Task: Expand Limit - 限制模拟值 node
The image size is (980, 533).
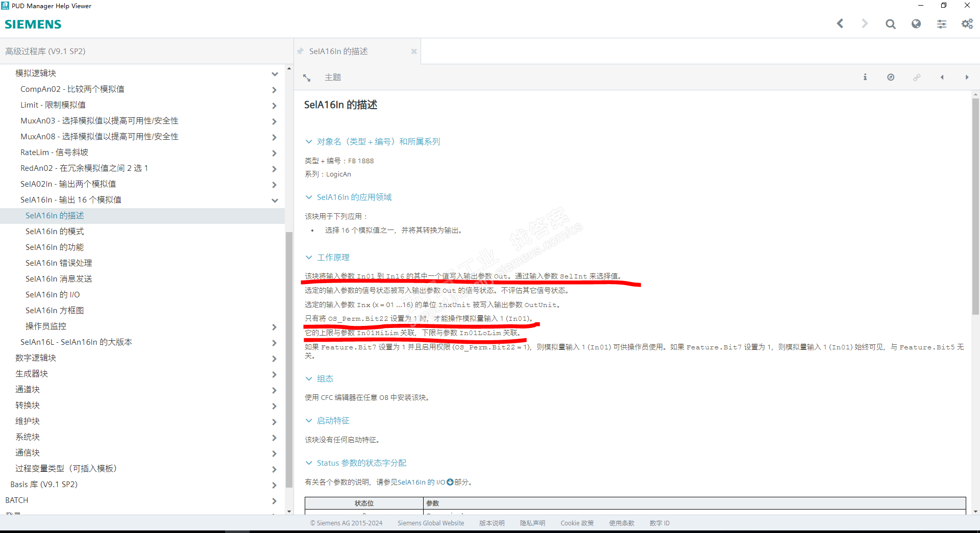Action: 275,106
